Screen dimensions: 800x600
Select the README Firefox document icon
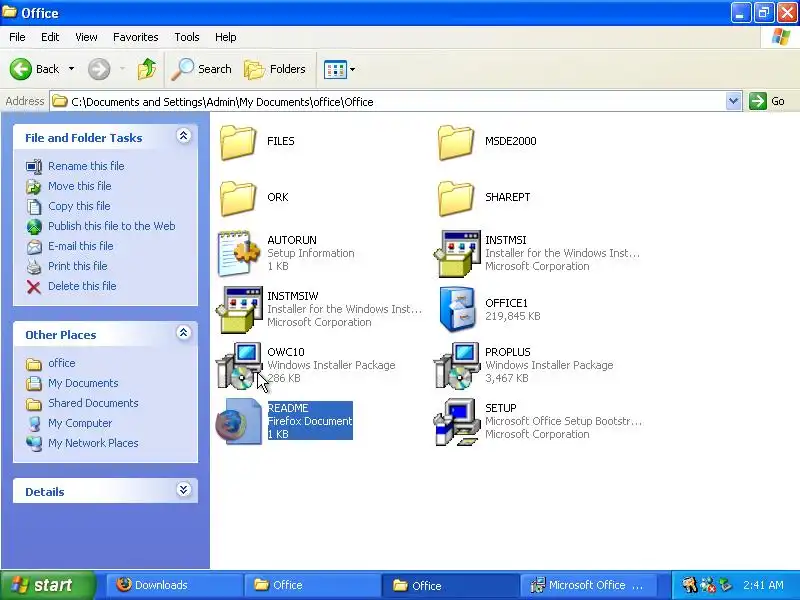(239, 421)
